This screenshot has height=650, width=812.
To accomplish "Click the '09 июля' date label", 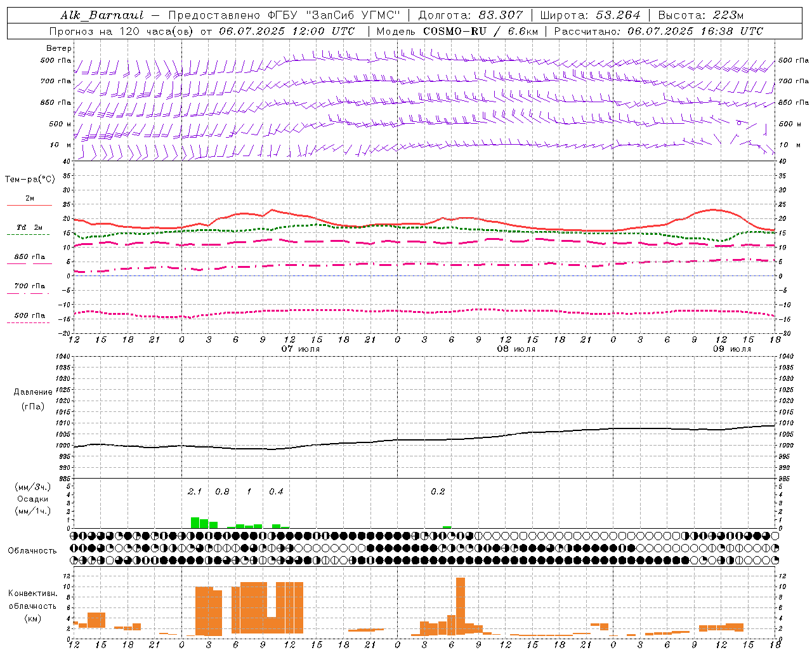I will [731, 349].
